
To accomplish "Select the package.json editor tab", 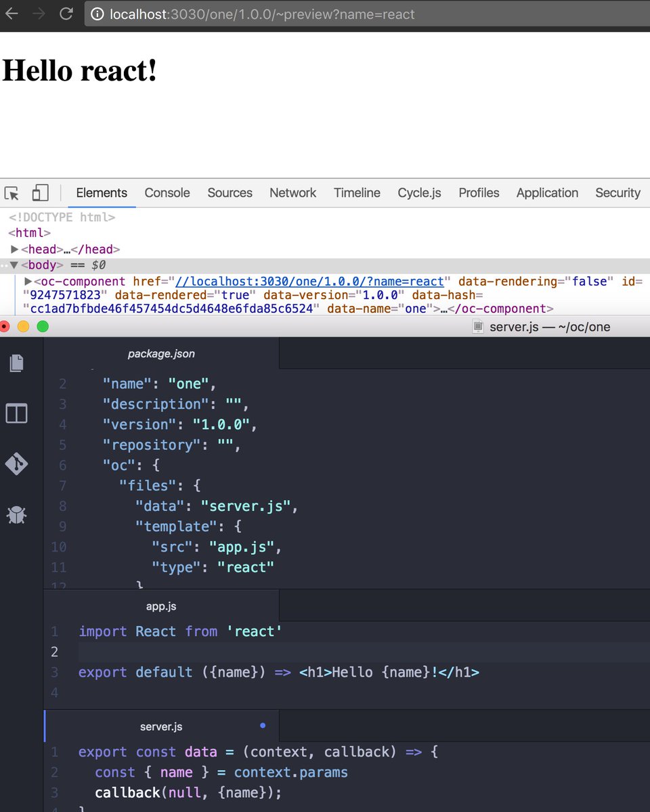I will pyautogui.click(x=161, y=353).
